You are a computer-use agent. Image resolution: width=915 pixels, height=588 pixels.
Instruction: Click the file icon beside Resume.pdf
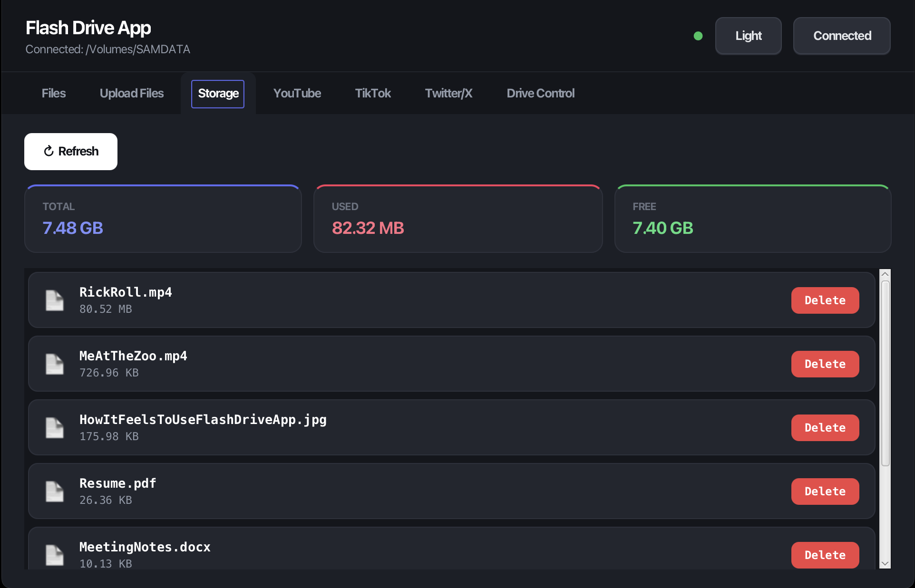pos(54,492)
